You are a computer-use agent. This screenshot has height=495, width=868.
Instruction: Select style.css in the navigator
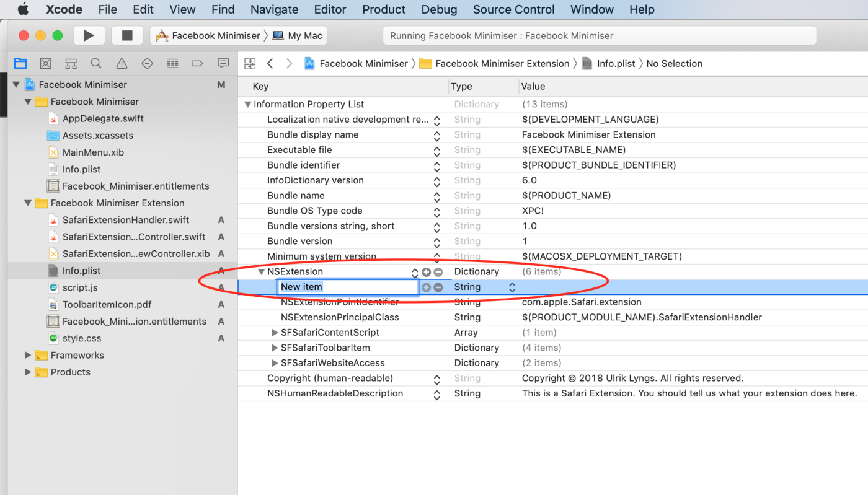82,338
